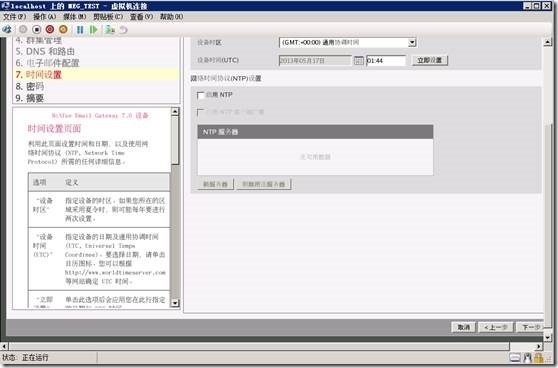Pause the virtual machine

click(80, 30)
